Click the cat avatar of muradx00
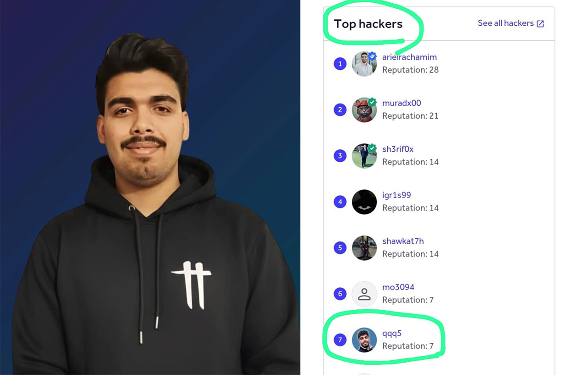This screenshot has width=588, height=375. point(364,110)
